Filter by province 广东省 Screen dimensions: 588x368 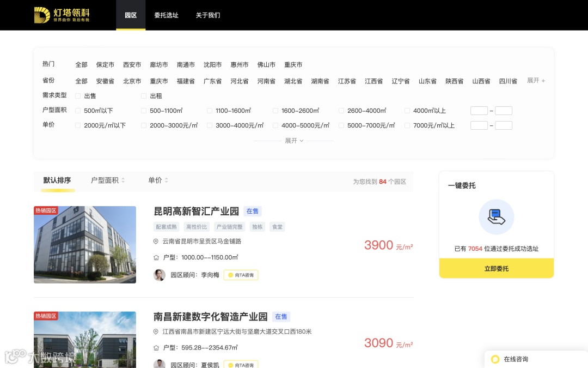pyautogui.click(x=213, y=81)
